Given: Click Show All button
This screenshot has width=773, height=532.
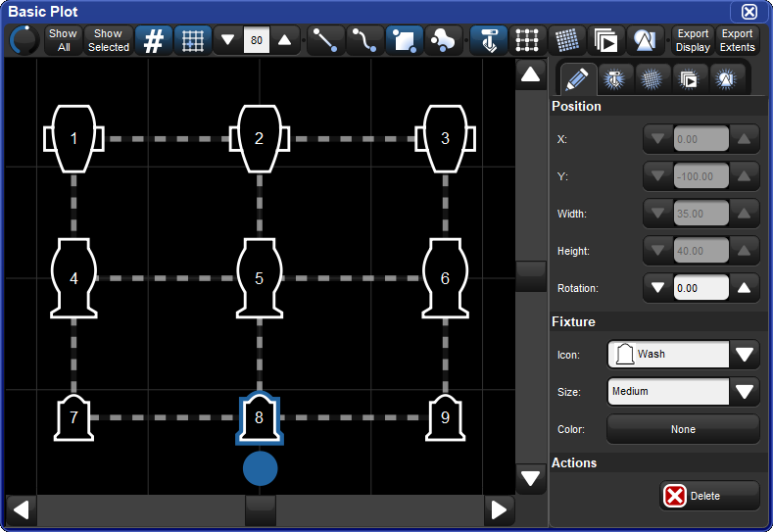Looking at the screenshot, I should pyautogui.click(x=63, y=40).
